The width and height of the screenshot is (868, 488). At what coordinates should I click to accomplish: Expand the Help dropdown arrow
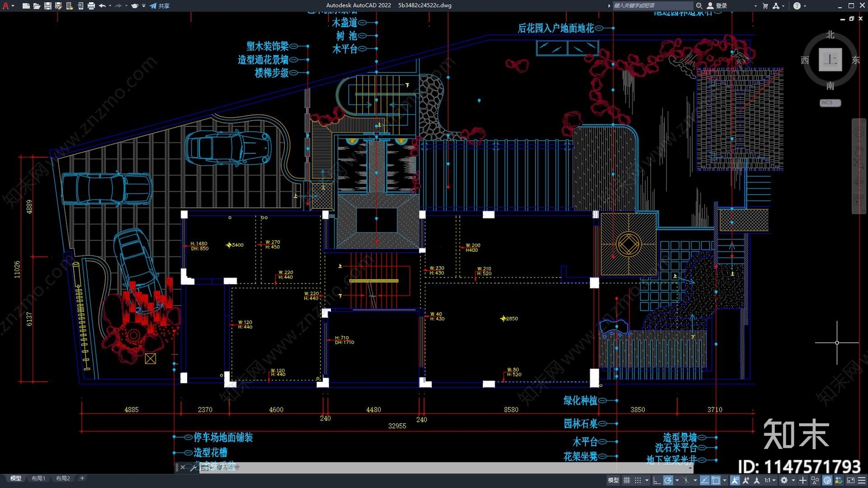(805, 5)
